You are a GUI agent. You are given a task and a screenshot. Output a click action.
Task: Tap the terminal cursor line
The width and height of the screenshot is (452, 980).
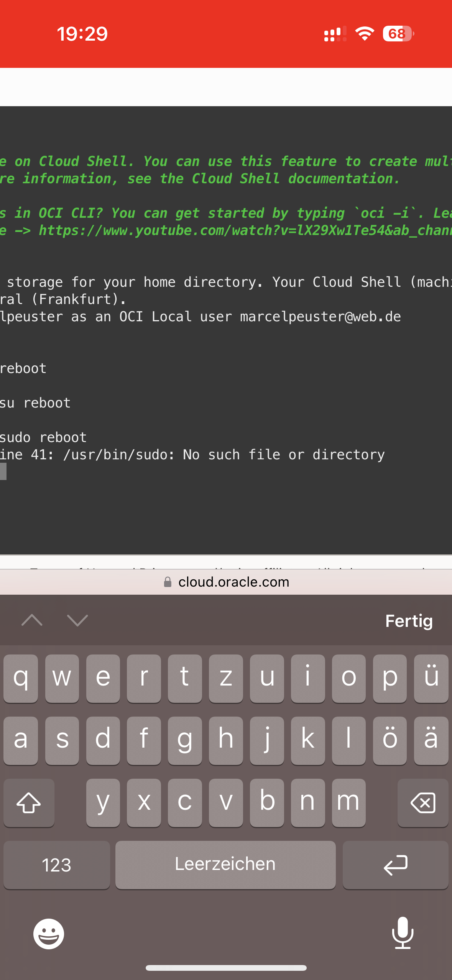point(3,472)
